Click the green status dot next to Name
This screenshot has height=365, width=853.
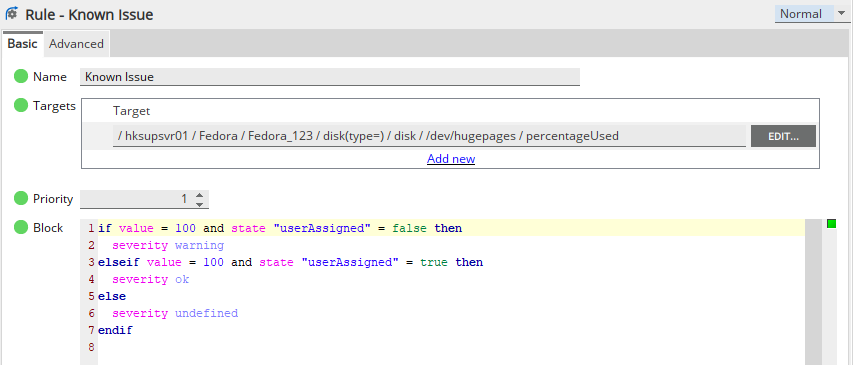(21, 77)
